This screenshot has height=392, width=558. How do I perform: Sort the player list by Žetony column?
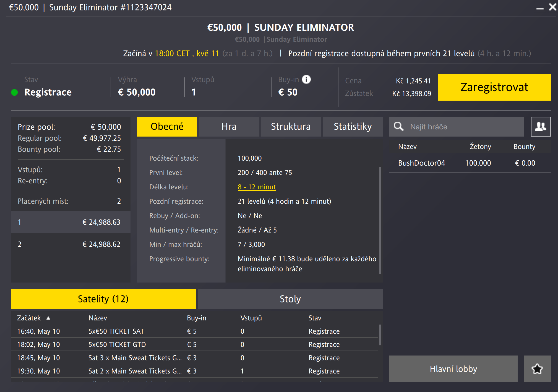point(481,147)
